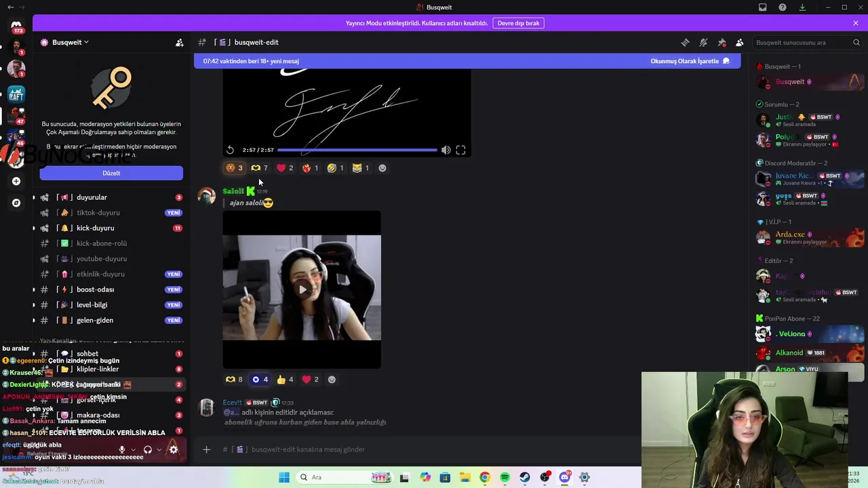
Task: Go back with the left arrow
Action: 10,7
